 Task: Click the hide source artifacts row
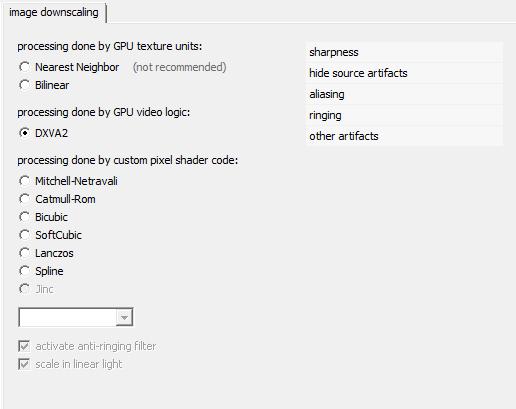[x=404, y=73]
